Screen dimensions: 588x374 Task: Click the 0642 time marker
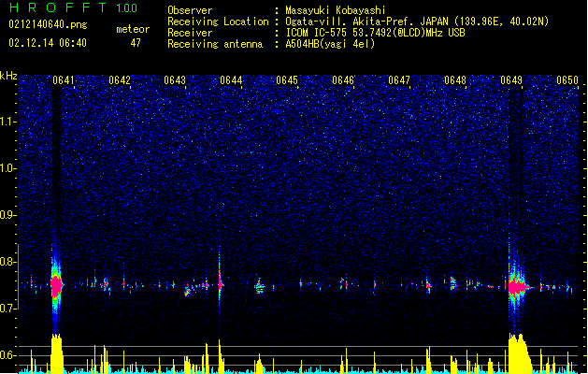[x=120, y=80]
